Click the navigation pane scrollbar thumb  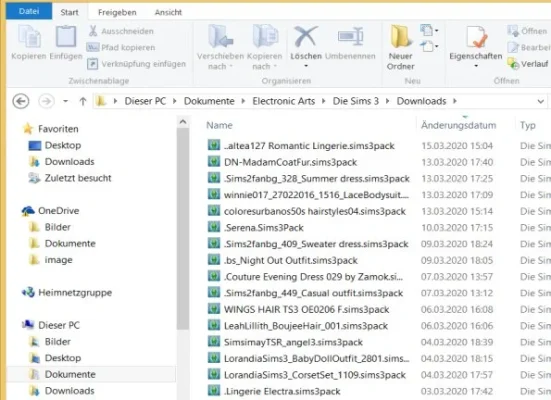pos(183,228)
